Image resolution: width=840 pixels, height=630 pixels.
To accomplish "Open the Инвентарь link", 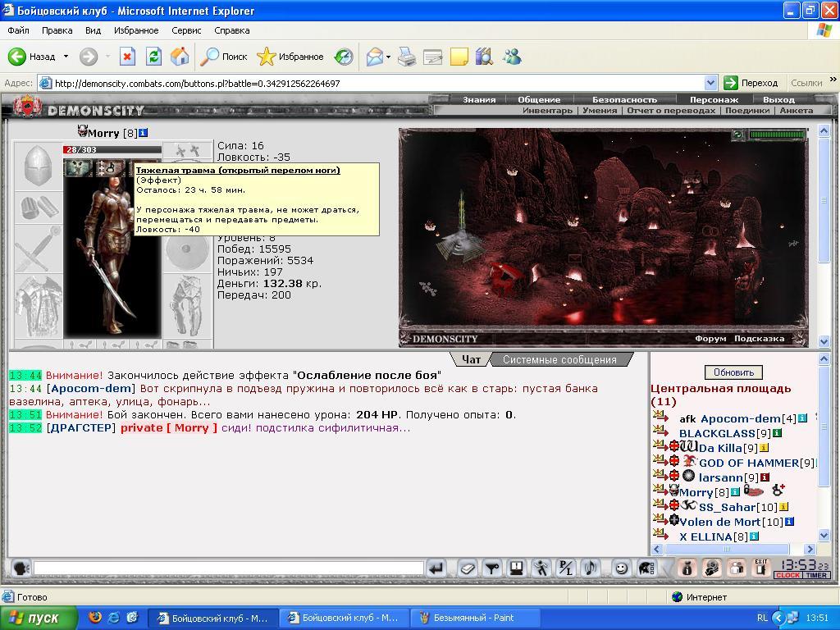I will pyautogui.click(x=547, y=111).
